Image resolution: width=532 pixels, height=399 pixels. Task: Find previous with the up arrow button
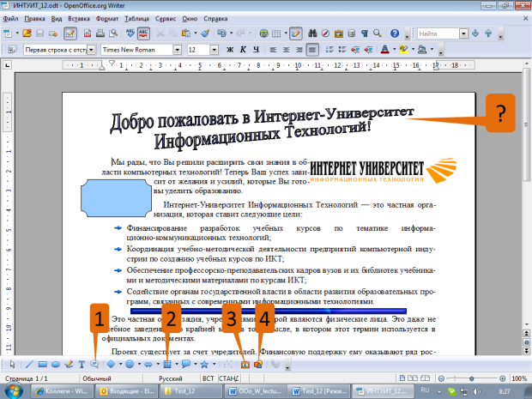click(488, 33)
